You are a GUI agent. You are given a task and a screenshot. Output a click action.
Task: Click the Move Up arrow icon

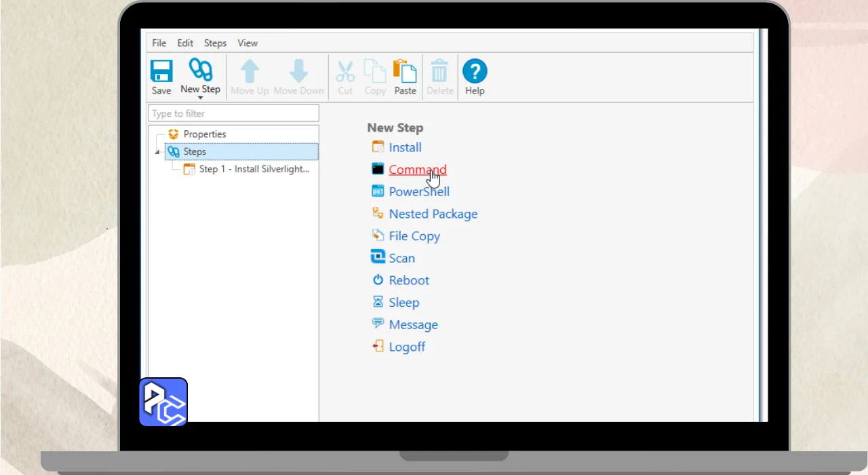click(250, 71)
